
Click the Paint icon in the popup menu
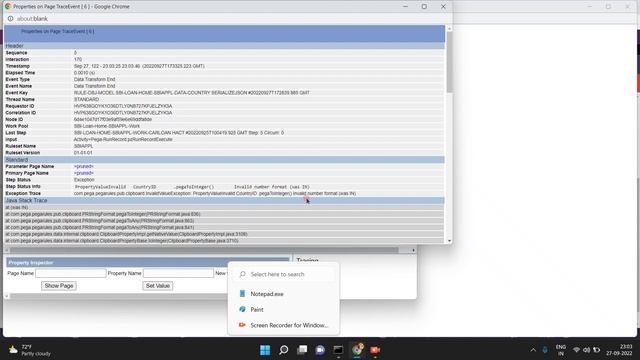tap(242, 309)
